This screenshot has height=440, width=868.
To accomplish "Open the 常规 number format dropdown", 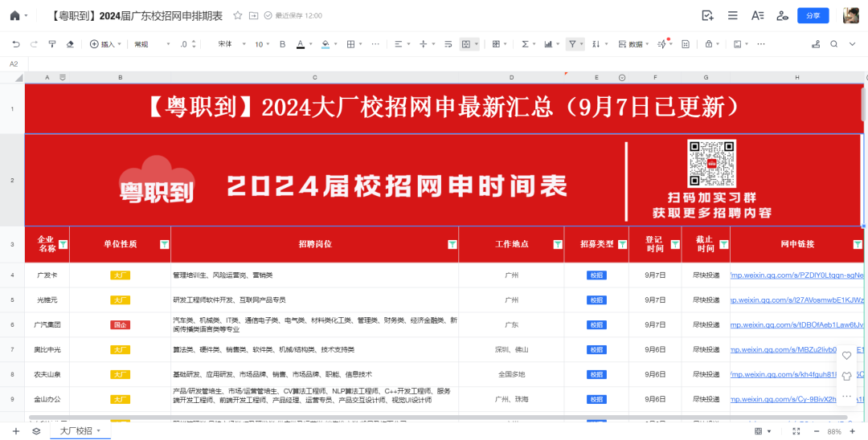I will point(152,44).
